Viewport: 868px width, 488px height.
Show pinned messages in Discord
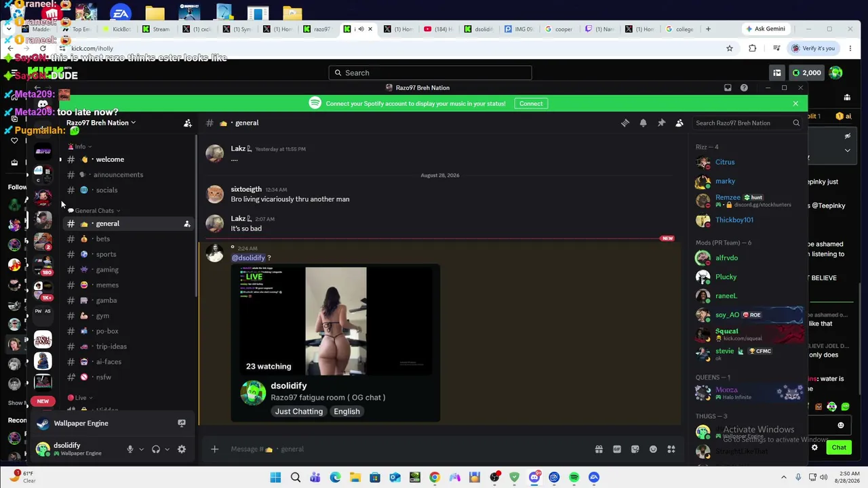coord(661,123)
